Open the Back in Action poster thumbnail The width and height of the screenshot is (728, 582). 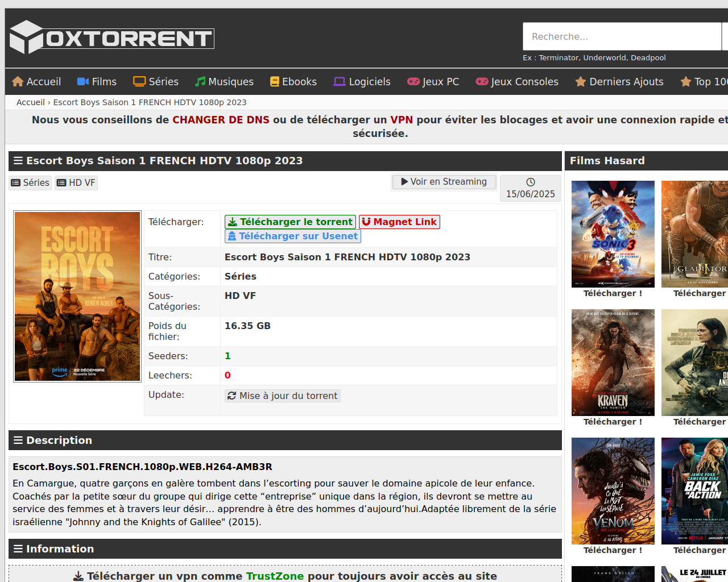694,491
